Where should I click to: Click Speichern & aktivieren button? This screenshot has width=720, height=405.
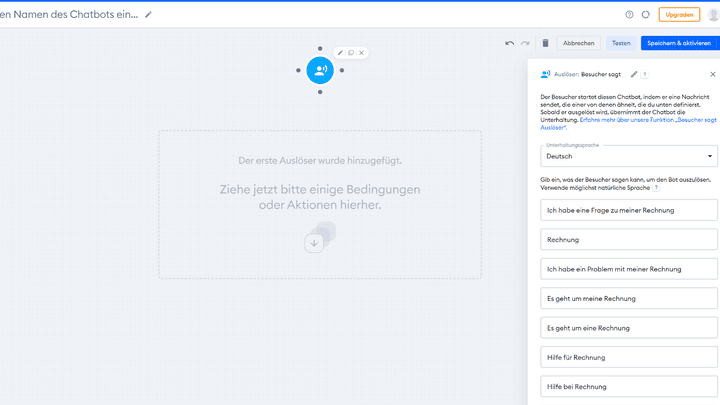pos(679,43)
